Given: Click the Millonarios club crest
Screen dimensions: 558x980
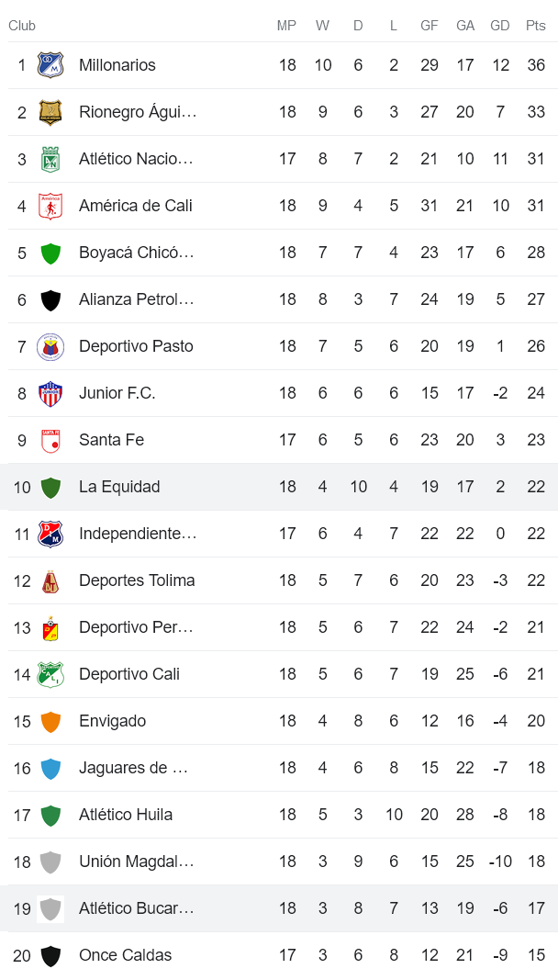Looking at the screenshot, I should [53, 65].
